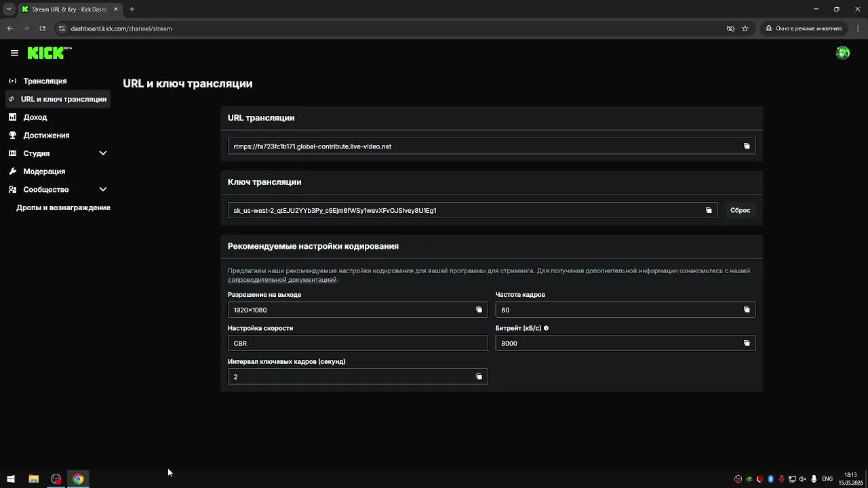Click the bitrate info icon
This screenshot has height=488, width=868.
point(546,328)
